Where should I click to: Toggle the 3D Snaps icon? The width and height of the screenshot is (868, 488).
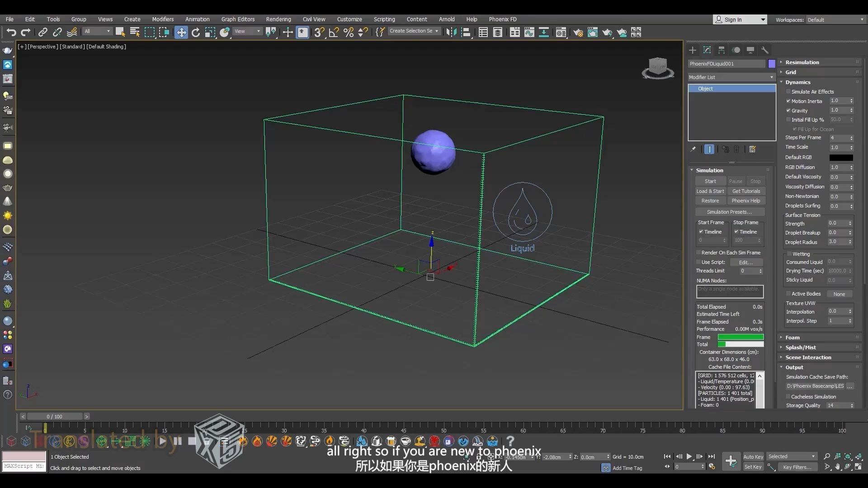[319, 32]
